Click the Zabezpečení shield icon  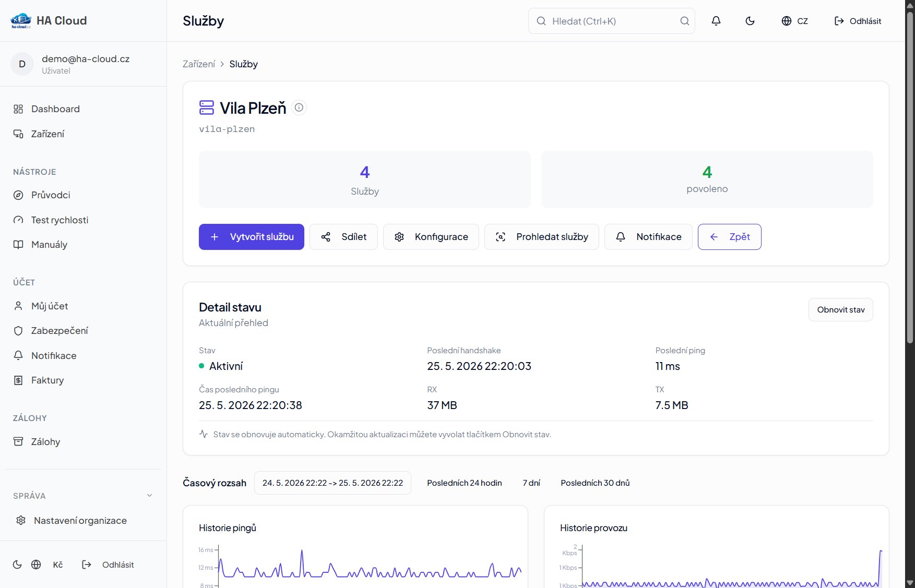click(18, 331)
